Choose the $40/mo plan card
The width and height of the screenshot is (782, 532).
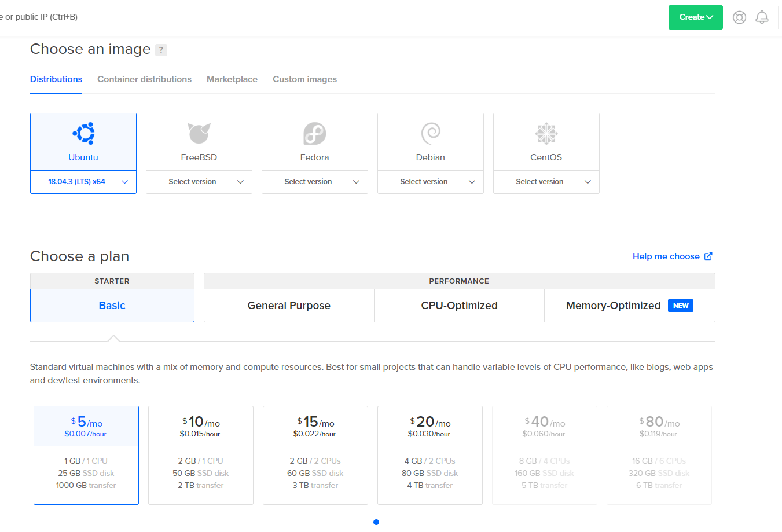click(545, 455)
